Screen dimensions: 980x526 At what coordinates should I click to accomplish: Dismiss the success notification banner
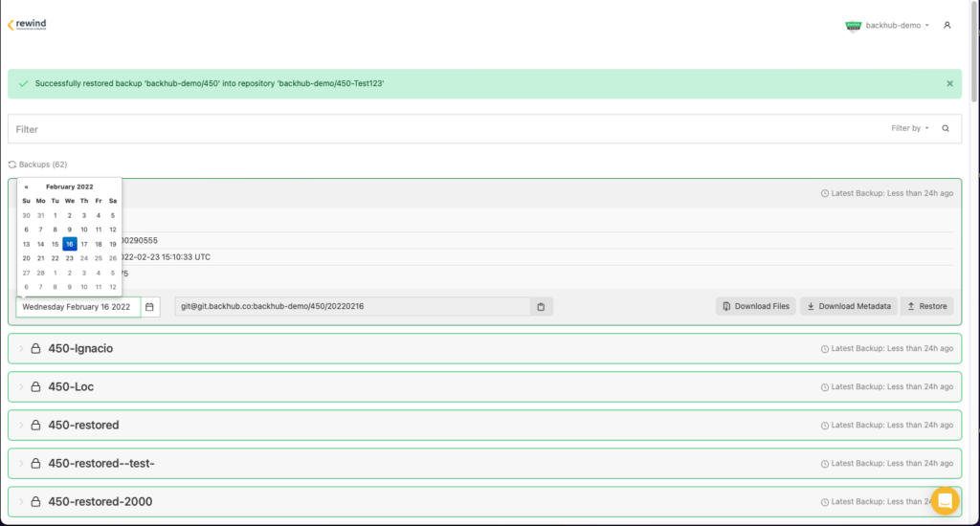pyautogui.click(x=950, y=84)
